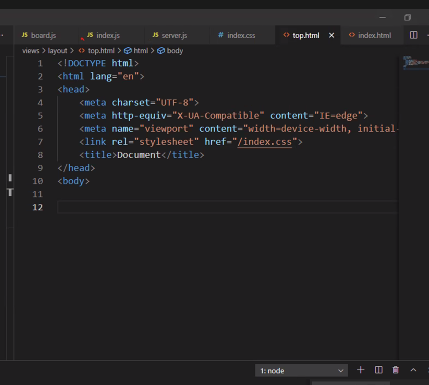This screenshot has height=385, width=429.
Task: Click the HTML icon on index.html tab
Action: [x=352, y=35]
